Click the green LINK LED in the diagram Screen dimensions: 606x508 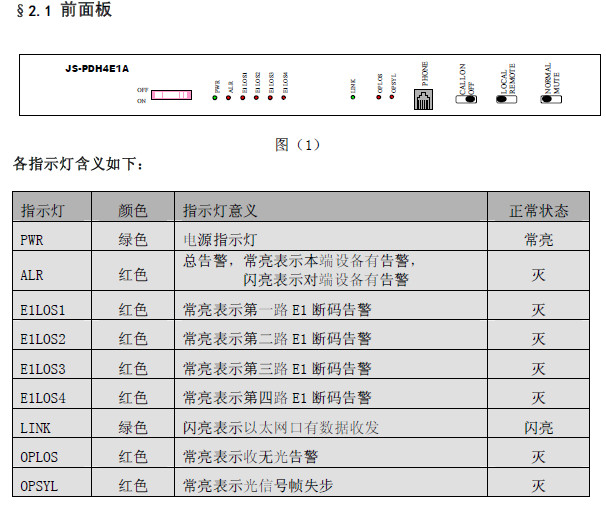pyautogui.click(x=353, y=97)
